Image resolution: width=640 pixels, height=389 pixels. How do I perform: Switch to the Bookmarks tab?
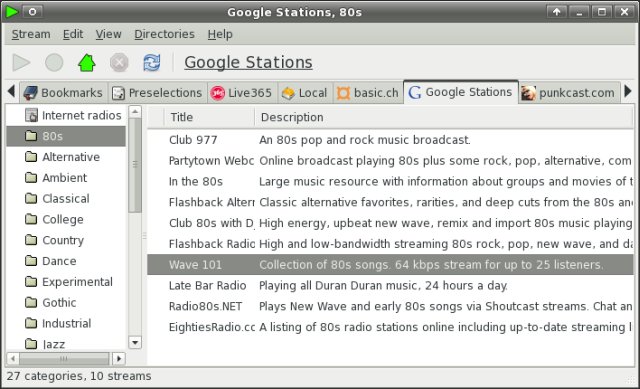point(64,93)
